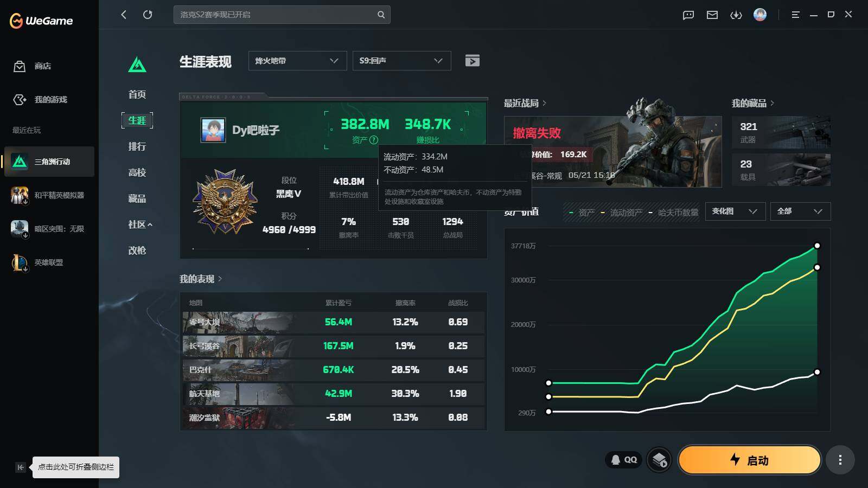
Task: Open the 烽火地带 mode dropdown
Action: click(x=297, y=61)
